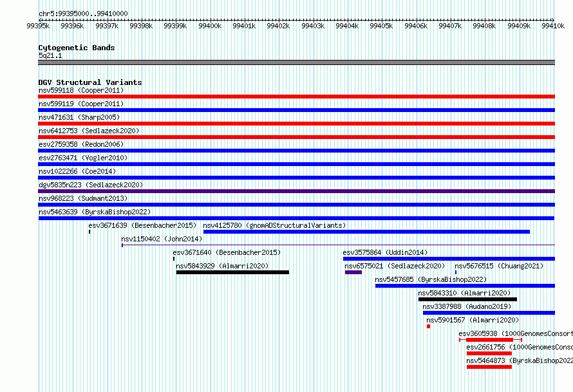The height and width of the screenshot is (392, 573).
Task: Select the Cytogenetic Bands track title
Action: tap(77, 48)
